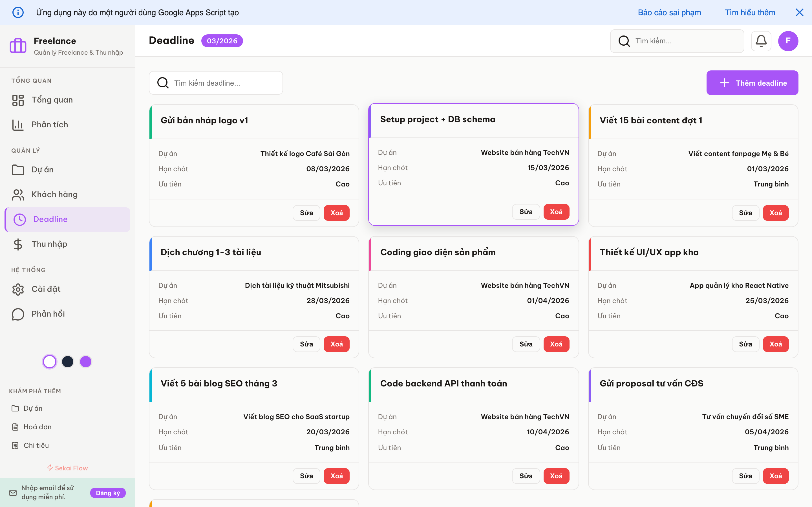Open the Tổng quan dashboard icon
The width and height of the screenshot is (812, 507).
tap(18, 100)
